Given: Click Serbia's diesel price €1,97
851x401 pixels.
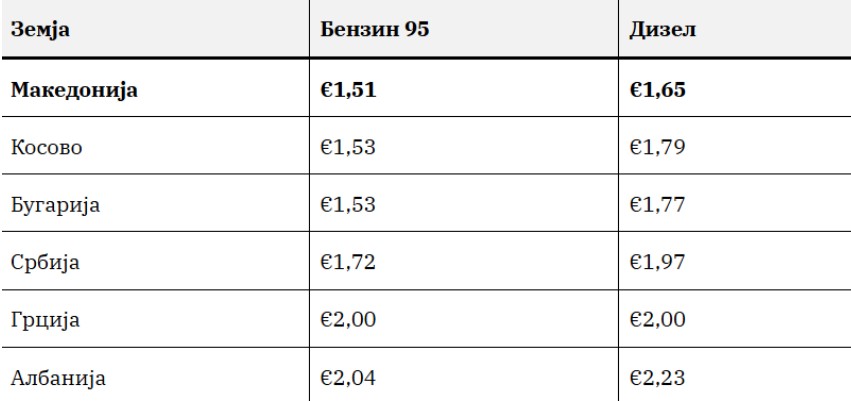Looking at the screenshot, I should [x=657, y=263].
